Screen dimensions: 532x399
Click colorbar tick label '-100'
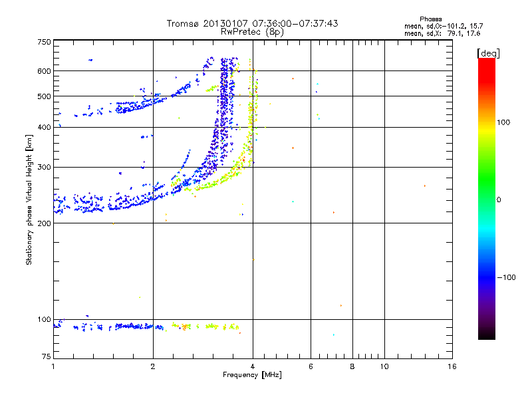point(506,277)
